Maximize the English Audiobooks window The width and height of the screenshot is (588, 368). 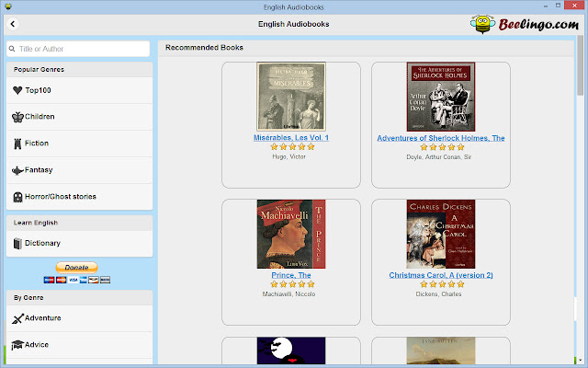pos(558,6)
